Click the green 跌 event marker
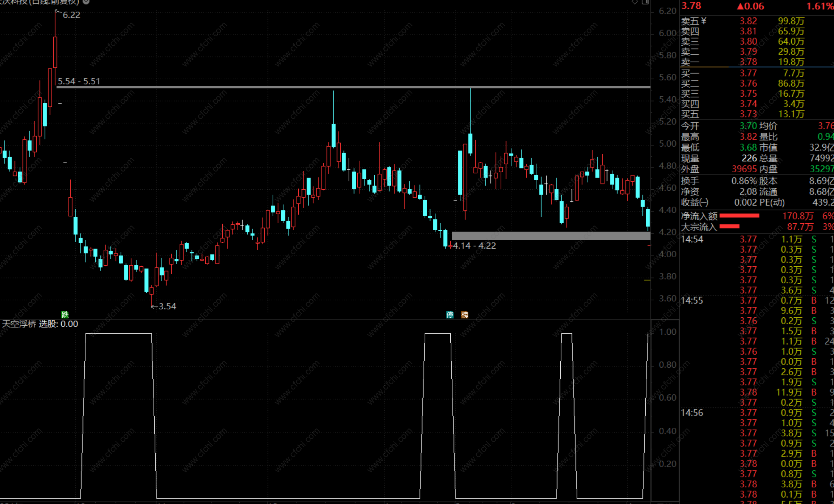Image resolution: width=834 pixels, height=504 pixels. tap(65, 314)
